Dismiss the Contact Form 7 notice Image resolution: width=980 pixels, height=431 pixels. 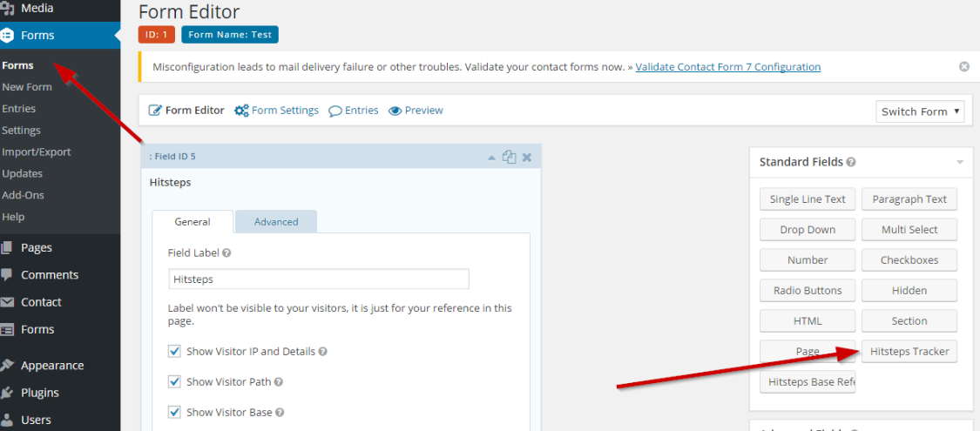[x=964, y=67]
